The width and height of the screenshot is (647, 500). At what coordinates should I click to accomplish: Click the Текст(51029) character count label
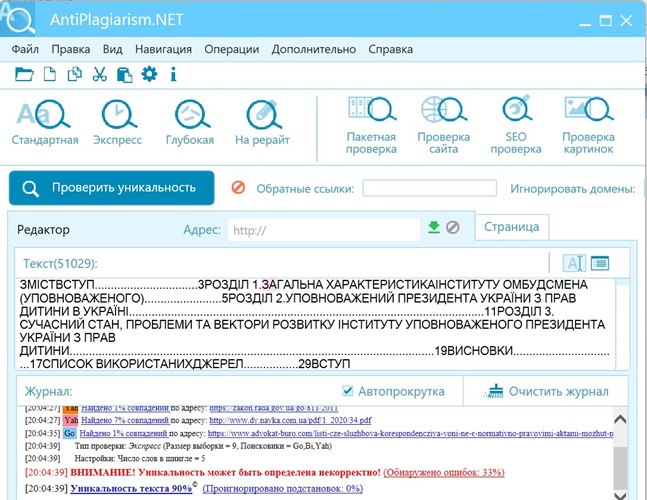[60, 263]
